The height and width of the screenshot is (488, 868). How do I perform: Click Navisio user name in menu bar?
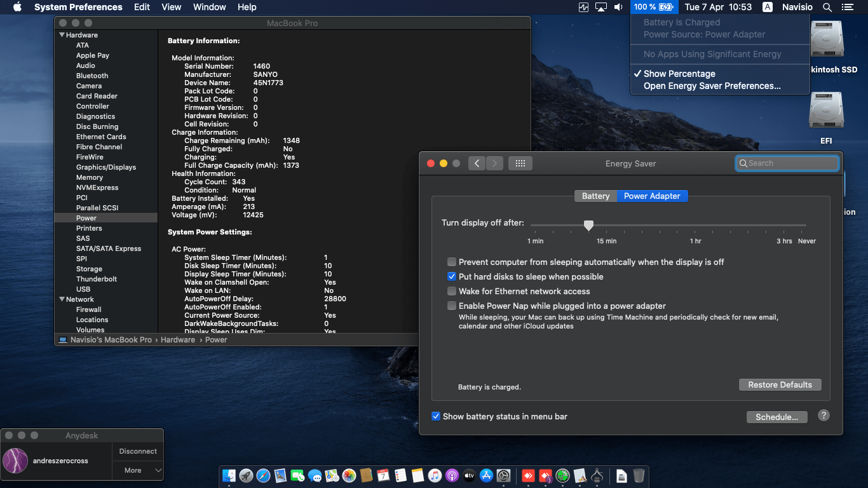797,7
